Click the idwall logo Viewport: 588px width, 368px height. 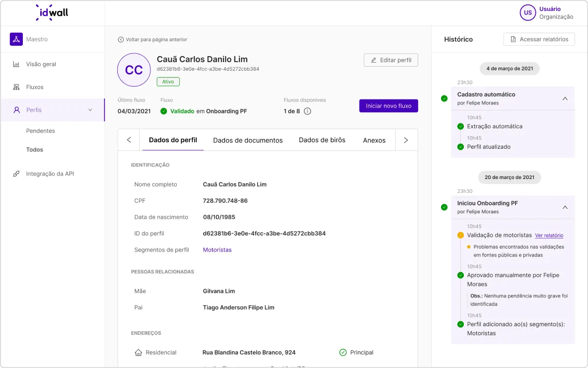[52, 12]
